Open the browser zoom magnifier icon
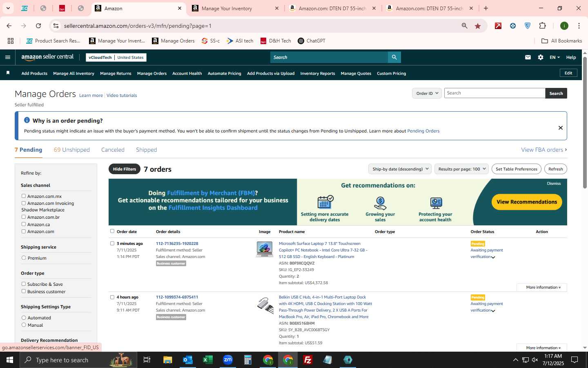This screenshot has height=368, width=588. (464, 26)
